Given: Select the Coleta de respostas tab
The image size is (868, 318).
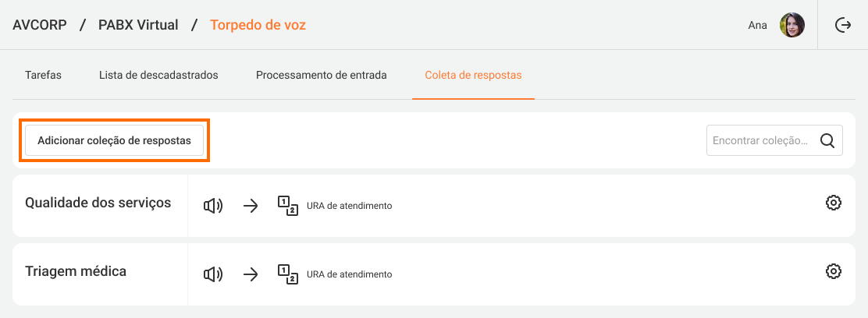Looking at the screenshot, I should (473, 76).
